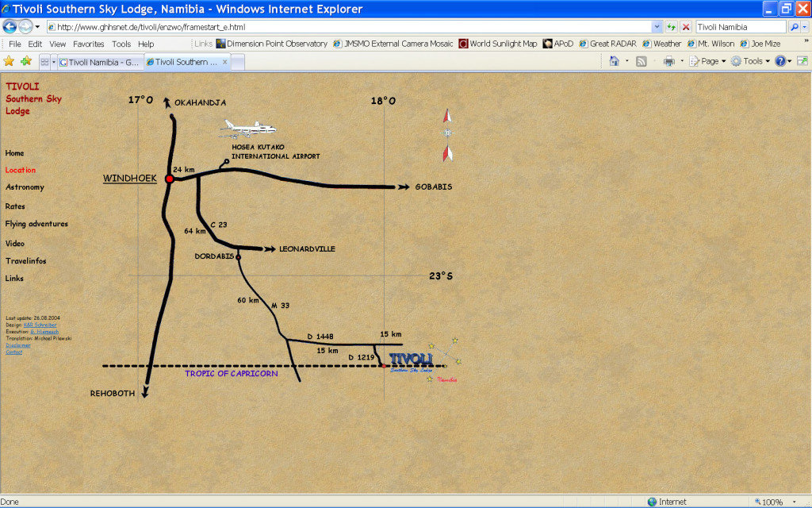Open the Favorites menu in menu bar
Screen dimensions: 812x508
[89, 44]
